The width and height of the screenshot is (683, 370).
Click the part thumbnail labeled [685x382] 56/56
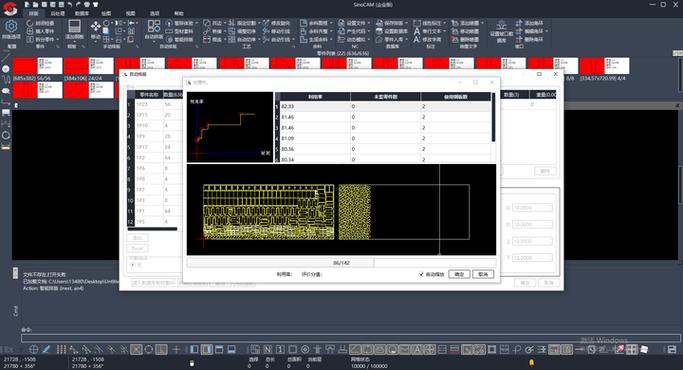tap(37, 66)
